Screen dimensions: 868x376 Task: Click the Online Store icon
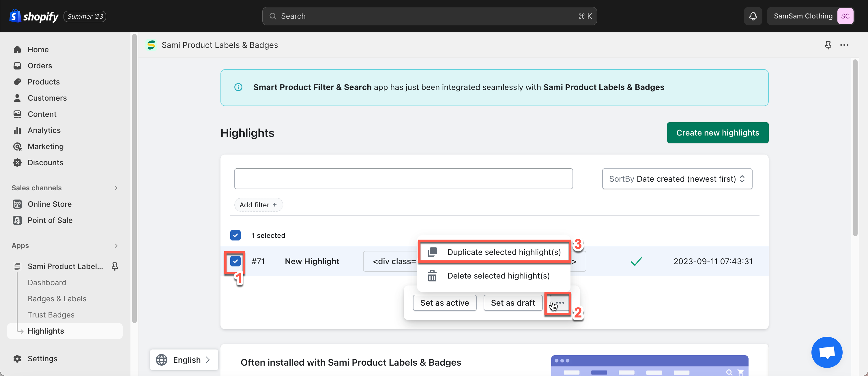[17, 204]
